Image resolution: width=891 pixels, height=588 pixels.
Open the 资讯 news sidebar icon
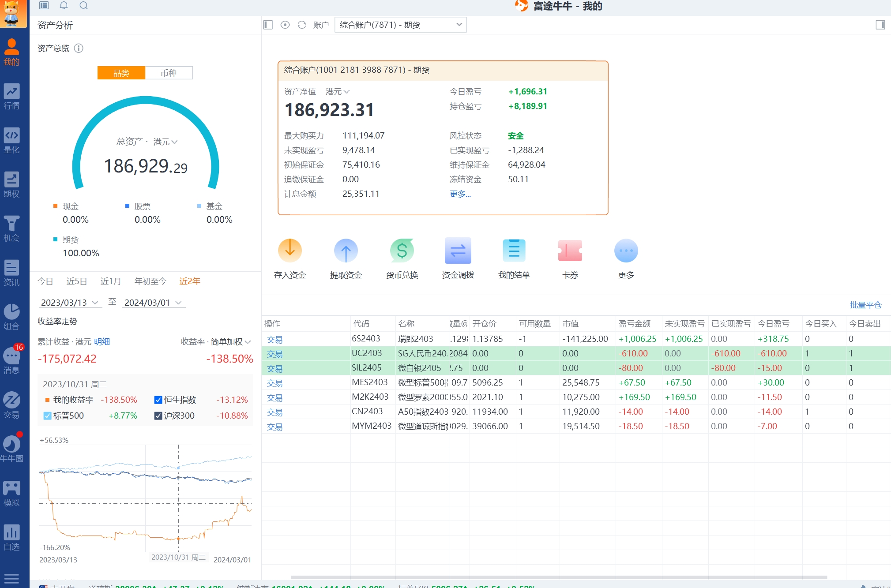click(x=11, y=273)
